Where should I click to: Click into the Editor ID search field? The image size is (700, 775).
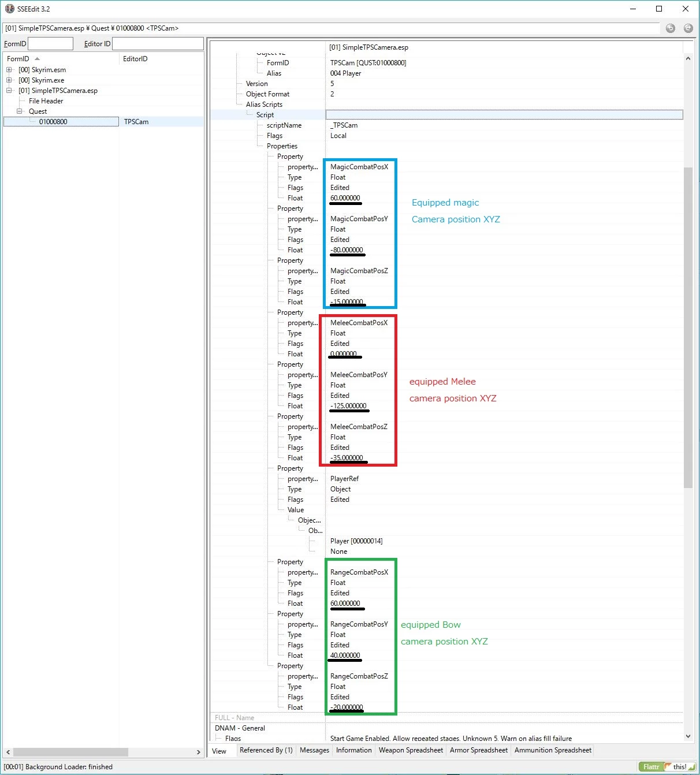pos(158,43)
